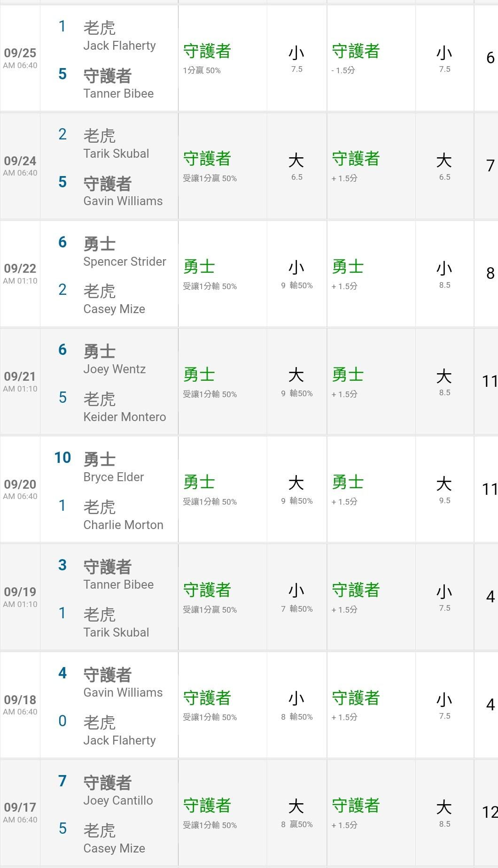This screenshot has height=868, width=498.
Task: Click Jack Flaherty in the 09/25 game
Action: (119, 46)
